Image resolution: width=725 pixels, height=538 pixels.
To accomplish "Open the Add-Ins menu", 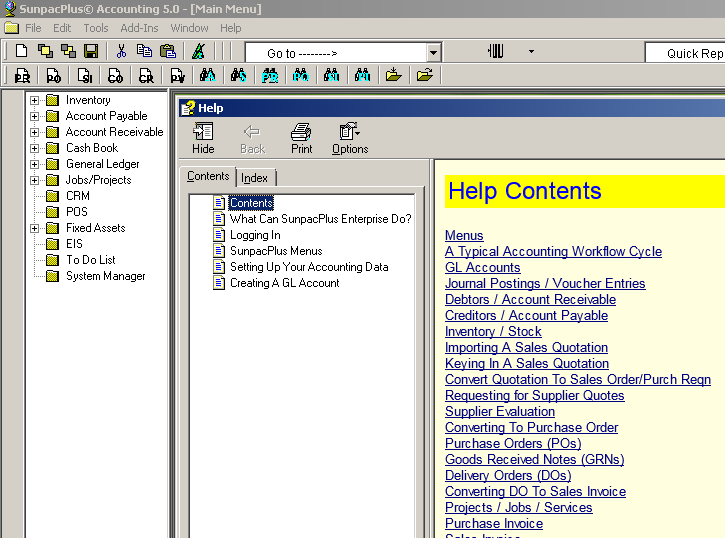I will (139, 28).
